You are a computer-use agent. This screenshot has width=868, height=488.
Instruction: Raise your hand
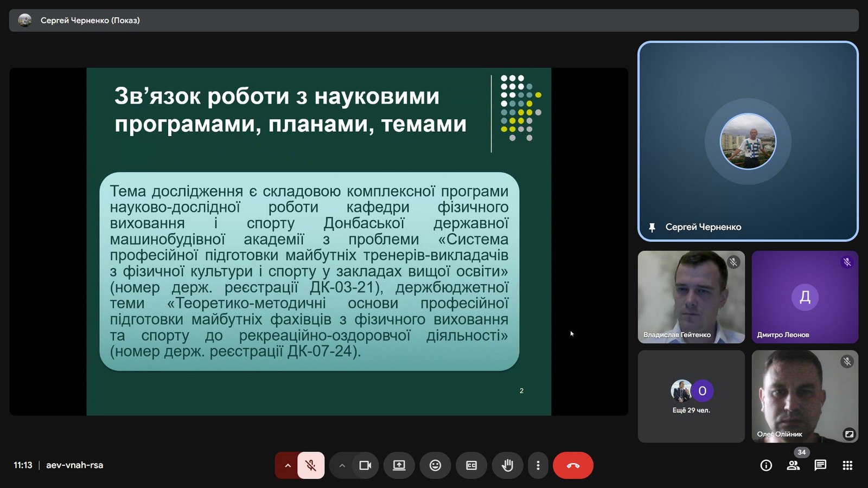pos(507,465)
